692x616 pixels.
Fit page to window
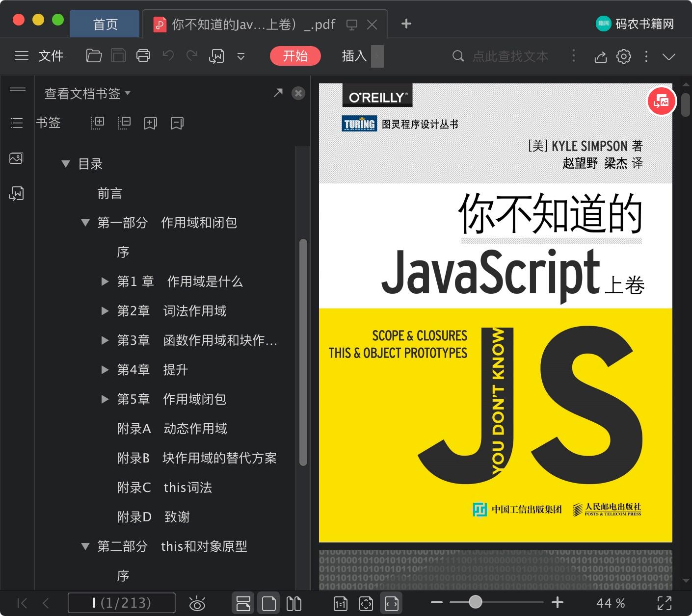366,603
